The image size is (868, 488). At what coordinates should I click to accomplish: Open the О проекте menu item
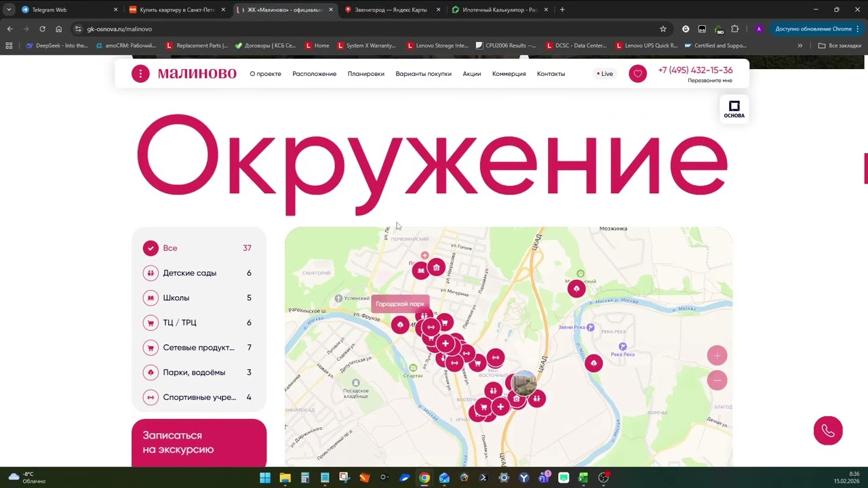[265, 74]
